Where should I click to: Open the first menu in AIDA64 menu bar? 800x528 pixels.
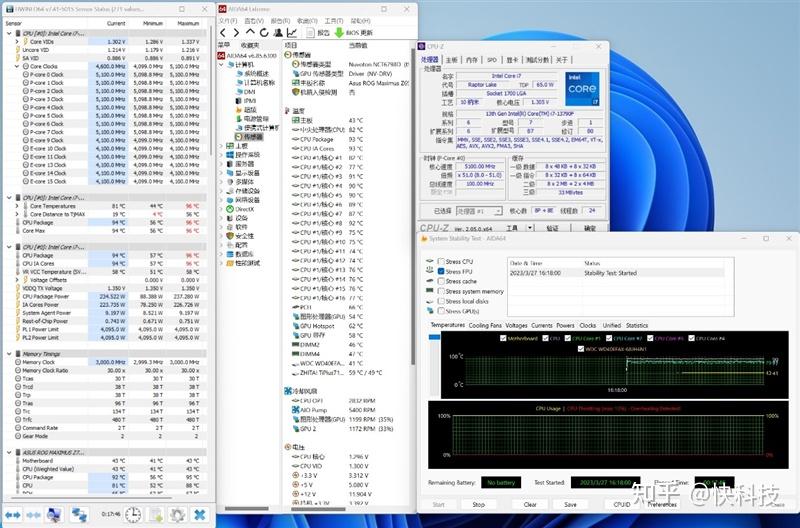pos(228,21)
